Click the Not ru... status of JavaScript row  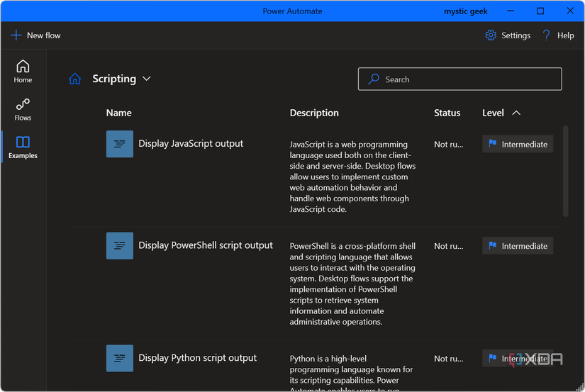(x=448, y=145)
